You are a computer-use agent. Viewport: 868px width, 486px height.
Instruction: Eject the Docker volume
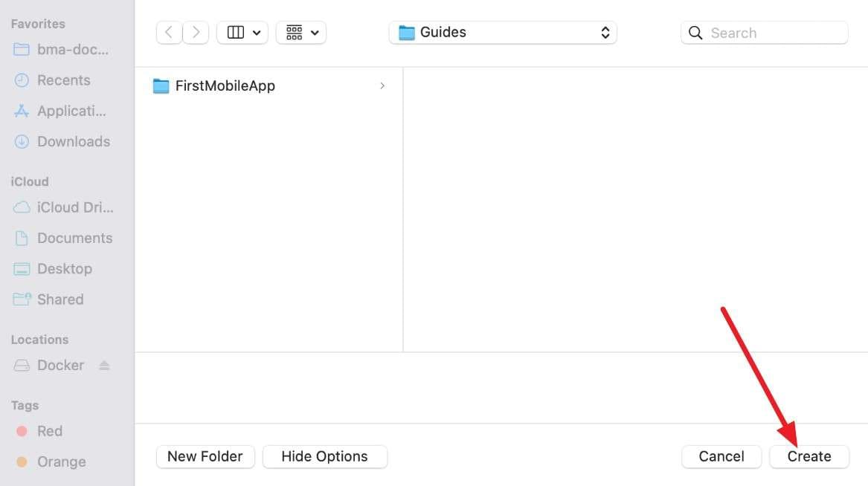pyautogui.click(x=104, y=366)
